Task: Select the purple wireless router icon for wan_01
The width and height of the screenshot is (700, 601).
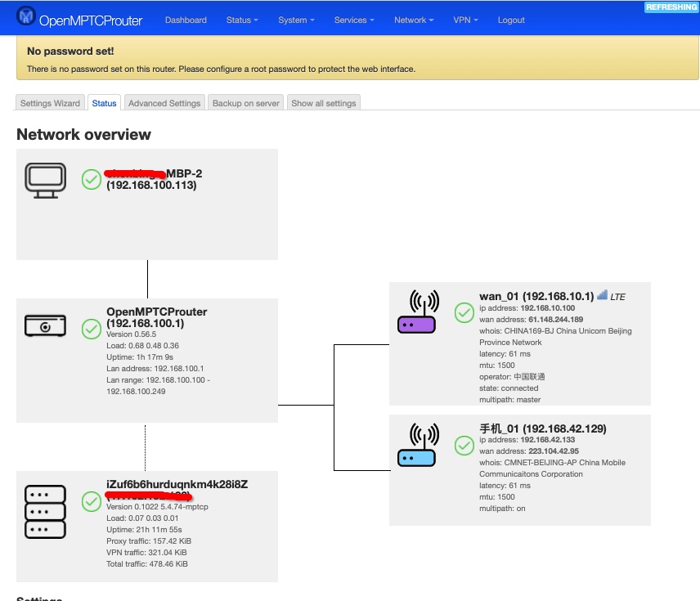Action: 418,314
